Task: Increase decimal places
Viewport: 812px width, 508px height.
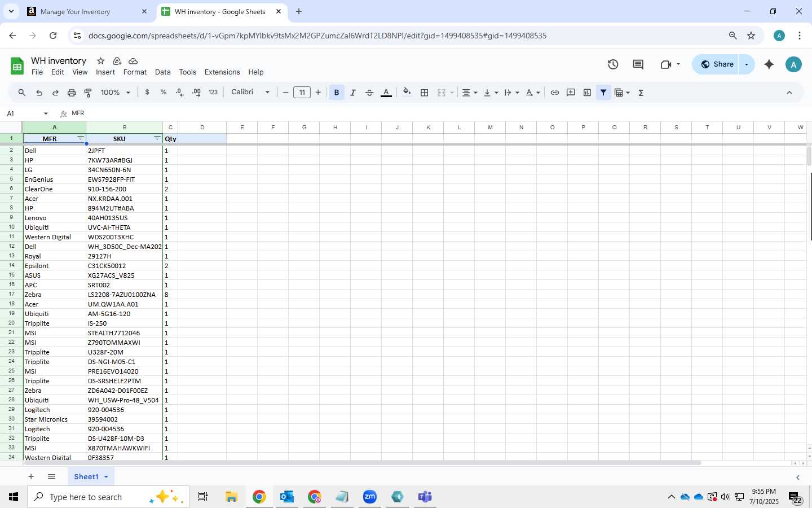Action: [196, 92]
